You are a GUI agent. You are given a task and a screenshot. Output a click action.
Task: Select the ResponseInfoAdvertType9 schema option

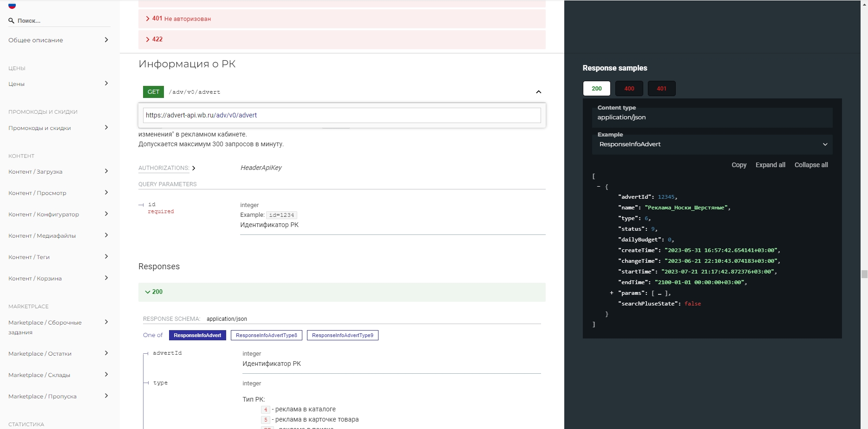[x=342, y=335]
